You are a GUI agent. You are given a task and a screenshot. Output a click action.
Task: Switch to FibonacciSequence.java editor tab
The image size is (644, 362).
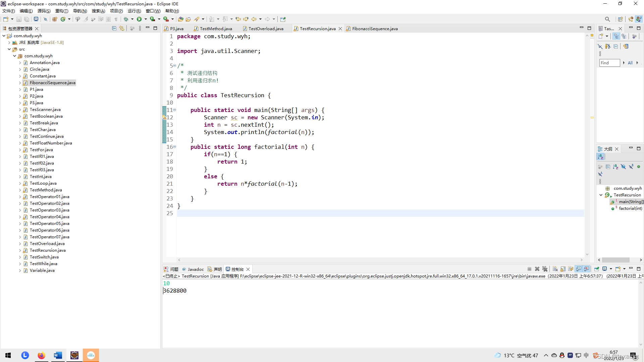pyautogui.click(x=375, y=28)
